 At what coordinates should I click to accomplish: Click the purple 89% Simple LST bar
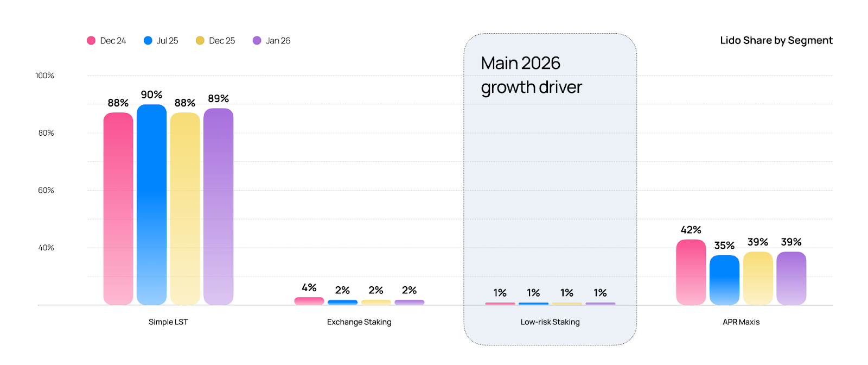click(x=219, y=206)
